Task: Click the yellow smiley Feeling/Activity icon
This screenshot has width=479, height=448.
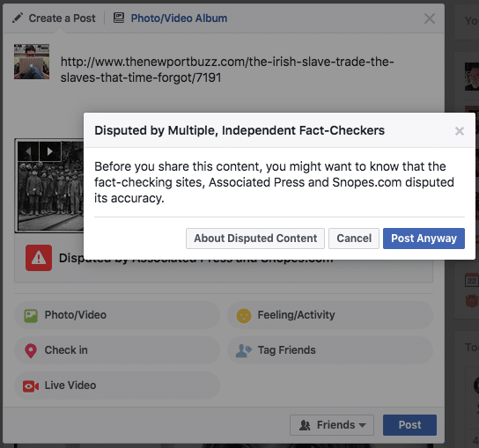Action: (244, 315)
